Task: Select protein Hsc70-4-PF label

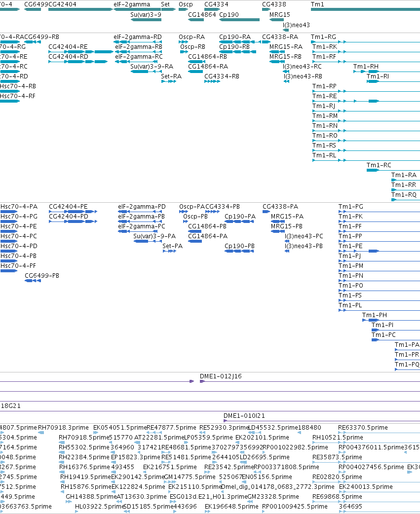Action: [18, 266]
